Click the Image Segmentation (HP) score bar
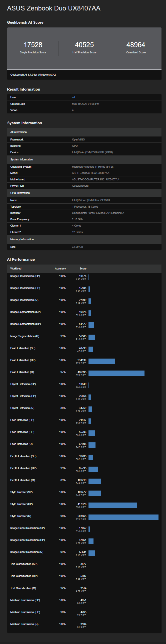Screen dimensions: 166x644 tap(91, 325)
